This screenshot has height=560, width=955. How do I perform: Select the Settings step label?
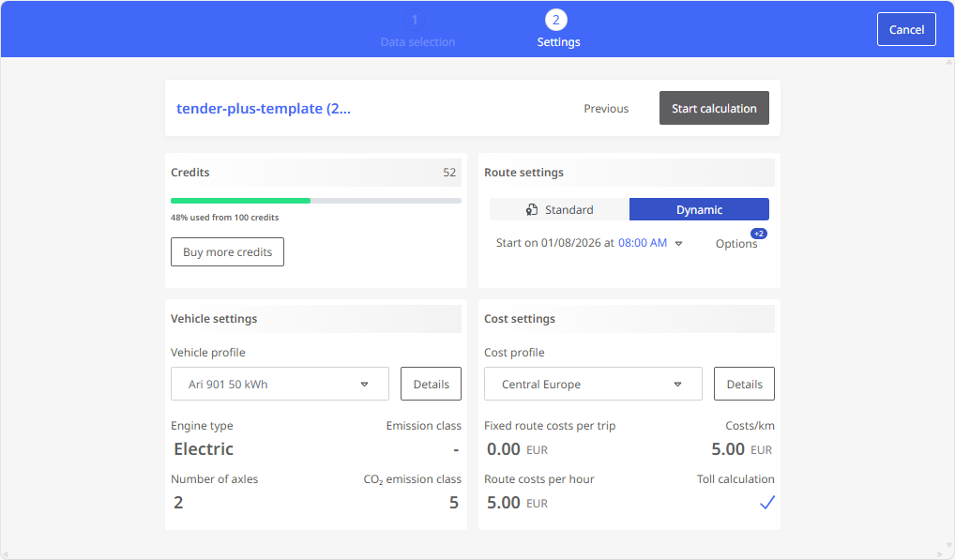point(558,42)
